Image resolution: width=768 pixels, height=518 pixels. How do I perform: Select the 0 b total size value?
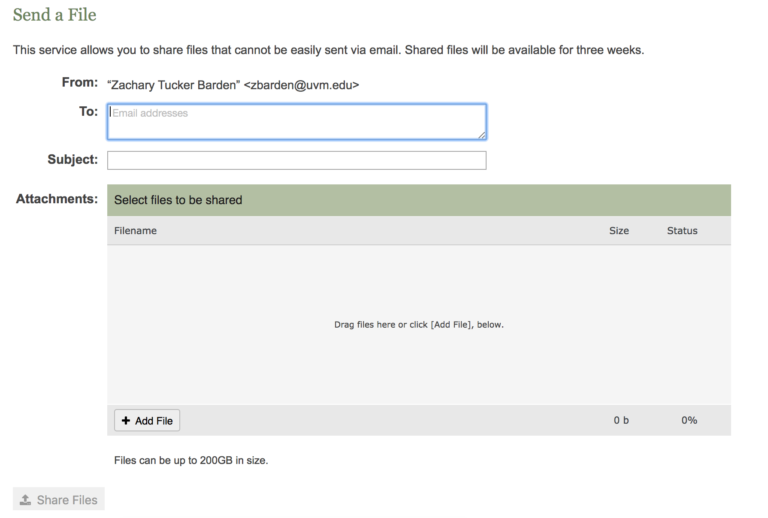[621, 421]
